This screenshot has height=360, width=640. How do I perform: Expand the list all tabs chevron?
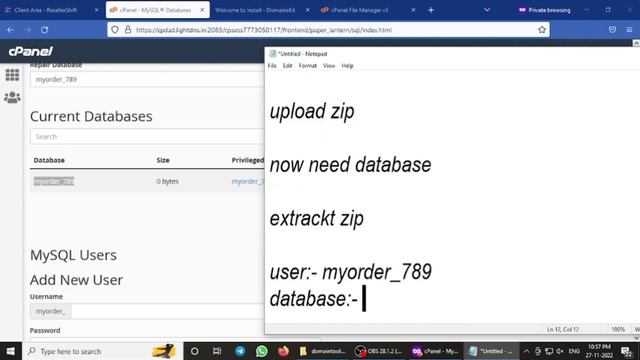point(487,10)
